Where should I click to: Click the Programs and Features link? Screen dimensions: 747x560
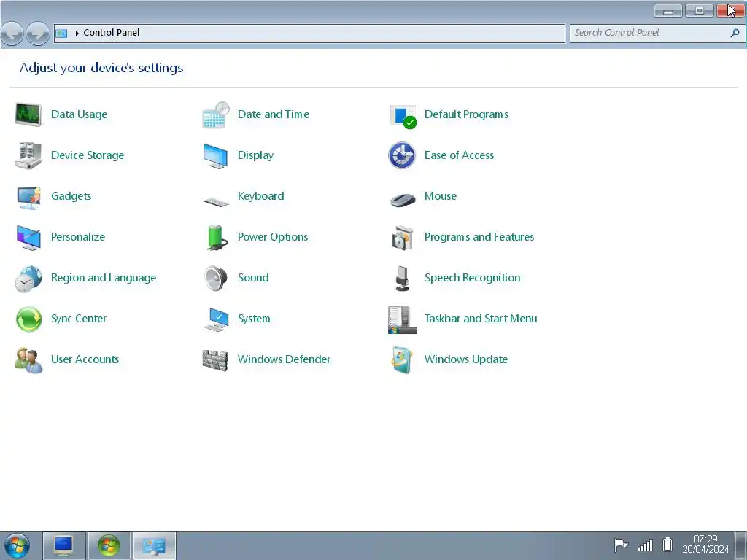point(479,237)
